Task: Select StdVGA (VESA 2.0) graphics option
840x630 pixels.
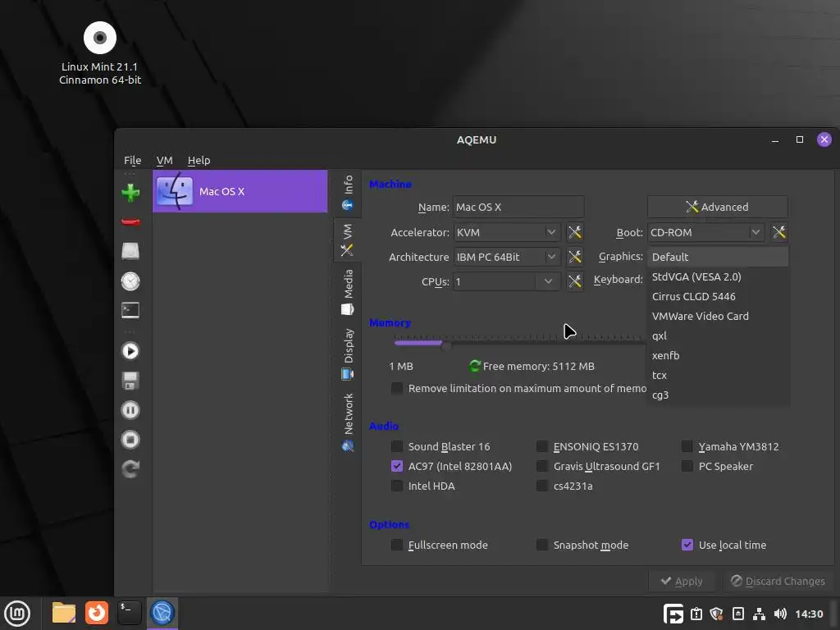Action: 718,277
